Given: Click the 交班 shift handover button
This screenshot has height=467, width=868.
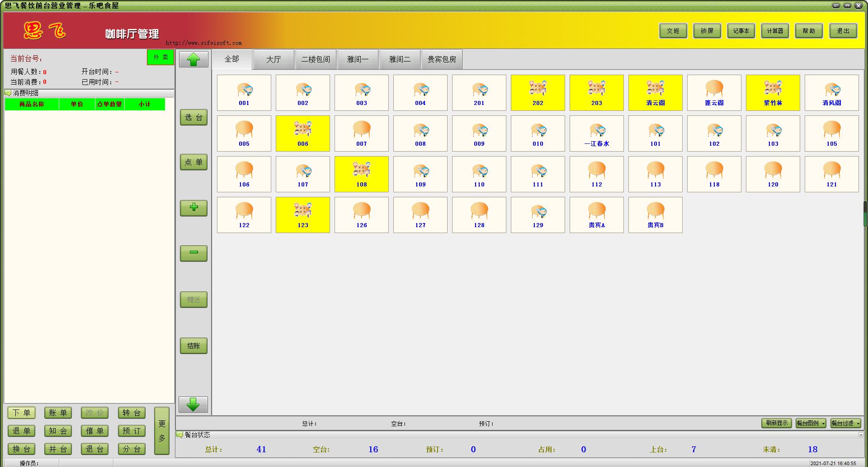Looking at the screenshot, I should pos(673,31).
